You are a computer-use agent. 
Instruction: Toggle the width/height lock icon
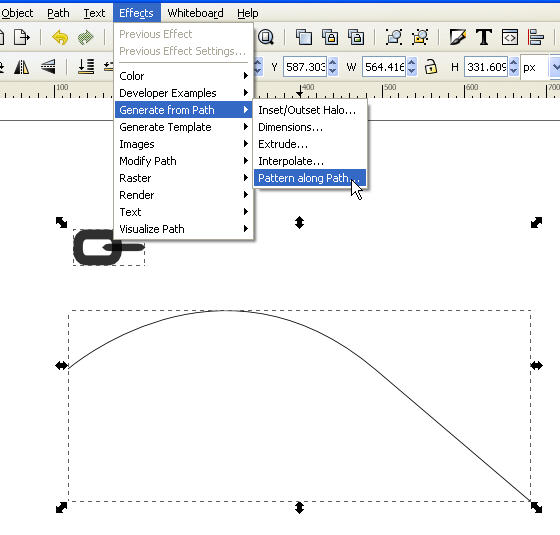click(431, 67)
